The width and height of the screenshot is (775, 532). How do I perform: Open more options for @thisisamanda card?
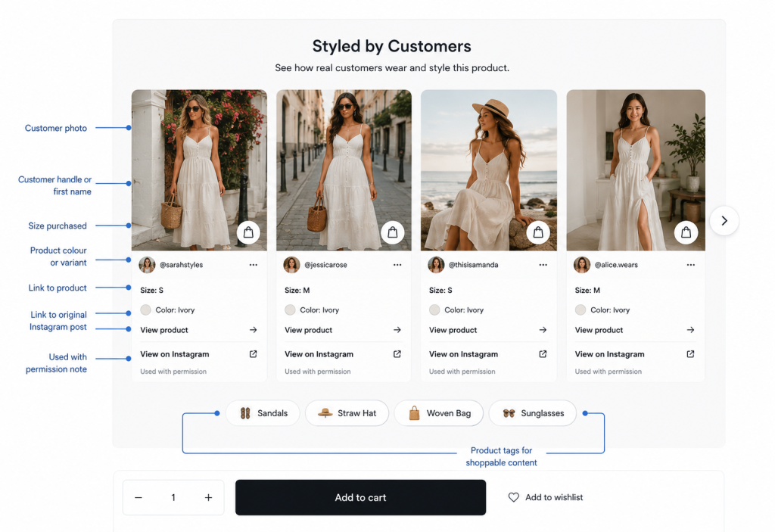point(543,265)
